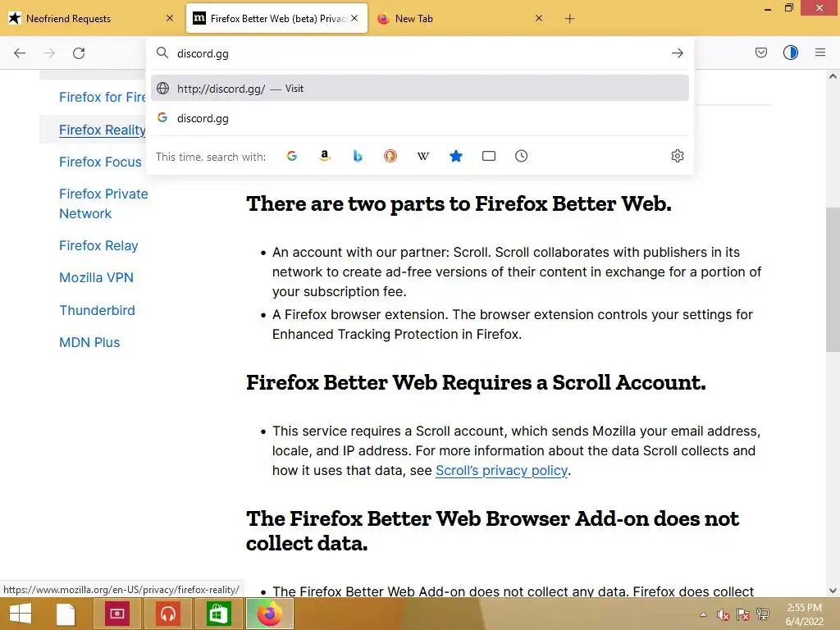This screenshot has height=630, width=840.
Task: Reload the current page
Action: 79,53
